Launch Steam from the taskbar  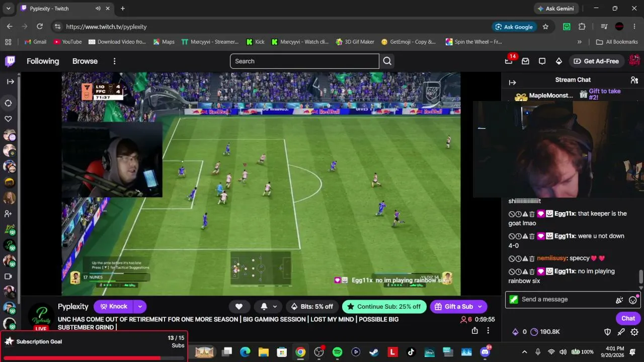click(x=374, y=352)
